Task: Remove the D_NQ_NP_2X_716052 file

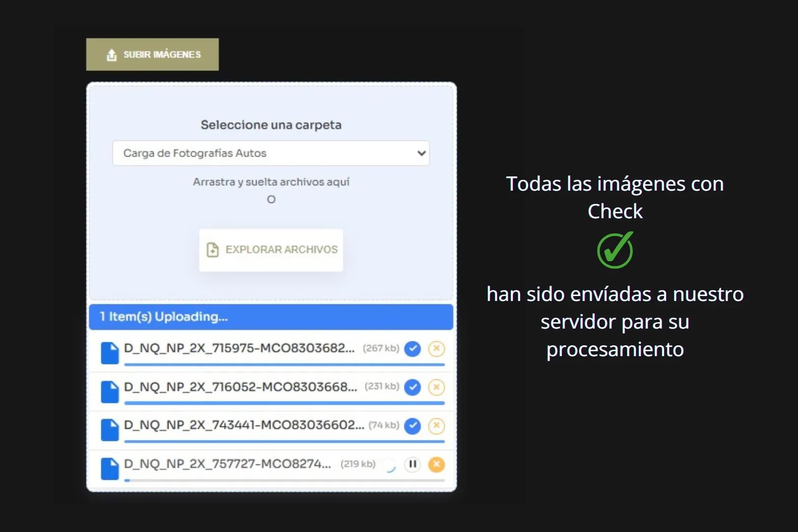Action: coord(436,387)
